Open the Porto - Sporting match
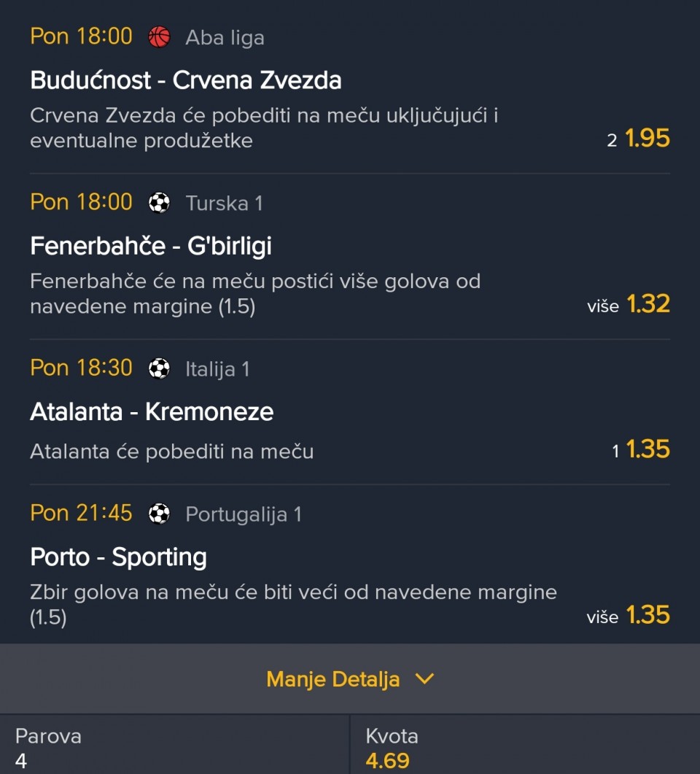The height and width of the screenshot is (774, 700). pyautogui.click(x=119, y=557)
